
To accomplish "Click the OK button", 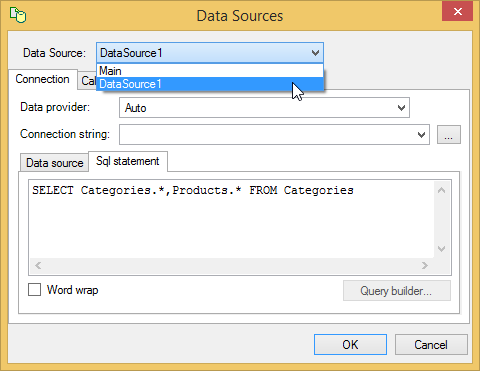I will (350, 345).
